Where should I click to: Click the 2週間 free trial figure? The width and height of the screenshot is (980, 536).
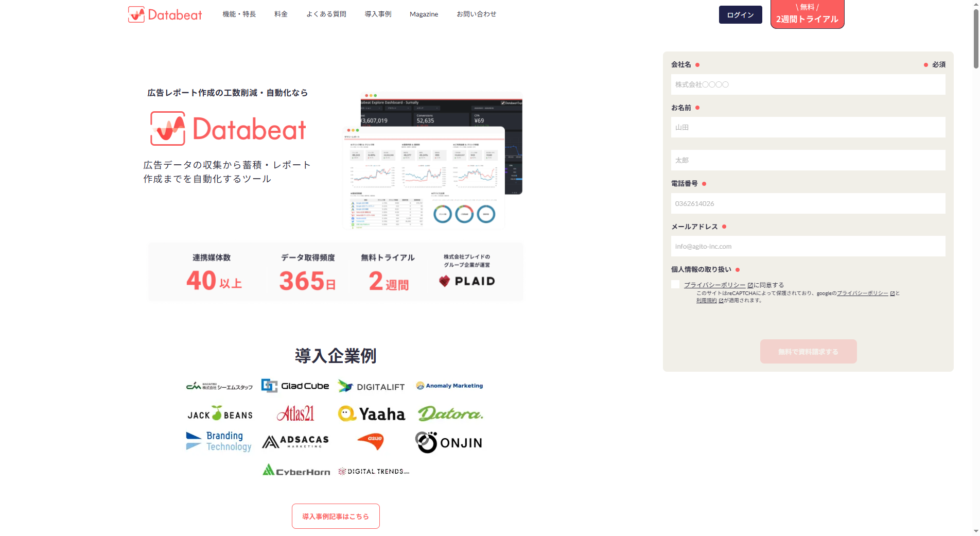point(388,282)
